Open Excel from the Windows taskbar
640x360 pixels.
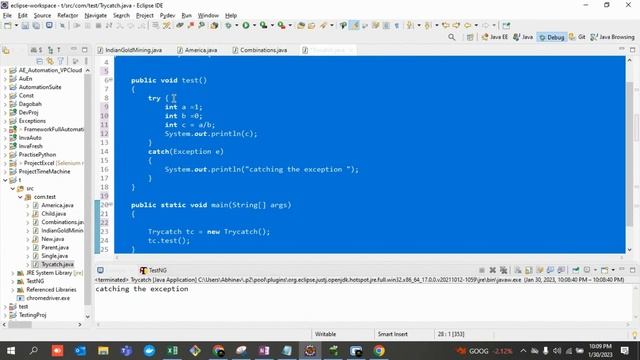point(172,351)
